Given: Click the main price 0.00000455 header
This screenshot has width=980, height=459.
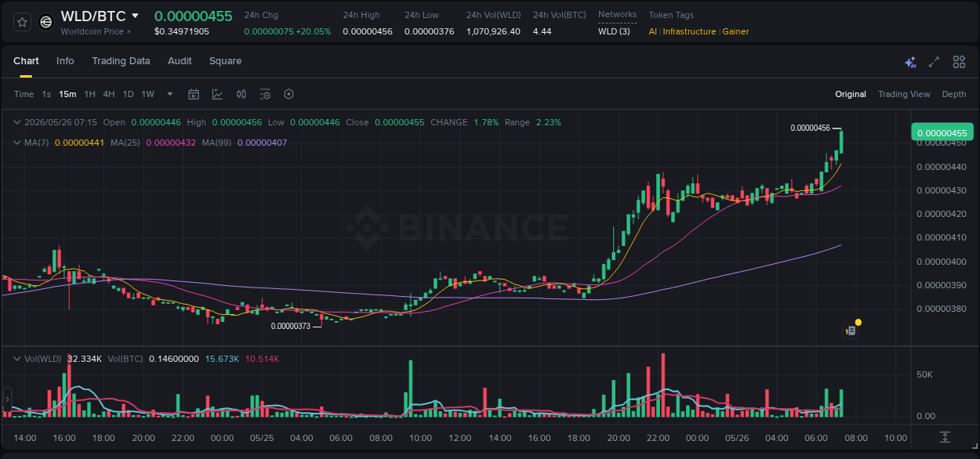Looking at the screenshot, I should coord(193,16).
